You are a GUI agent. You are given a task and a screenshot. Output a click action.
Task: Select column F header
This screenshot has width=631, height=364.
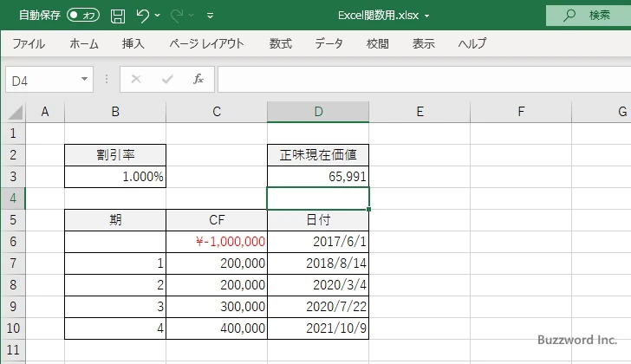pyautogui.click(x=521, y=112)
